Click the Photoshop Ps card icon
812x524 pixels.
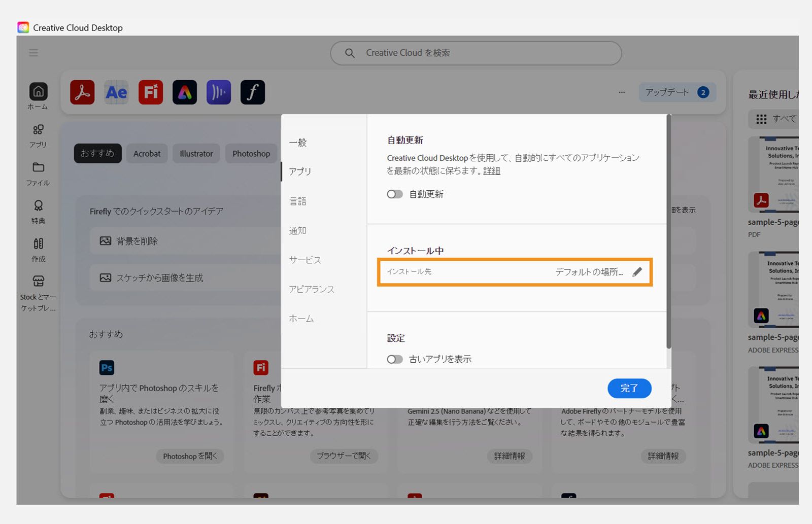(107, 367)
